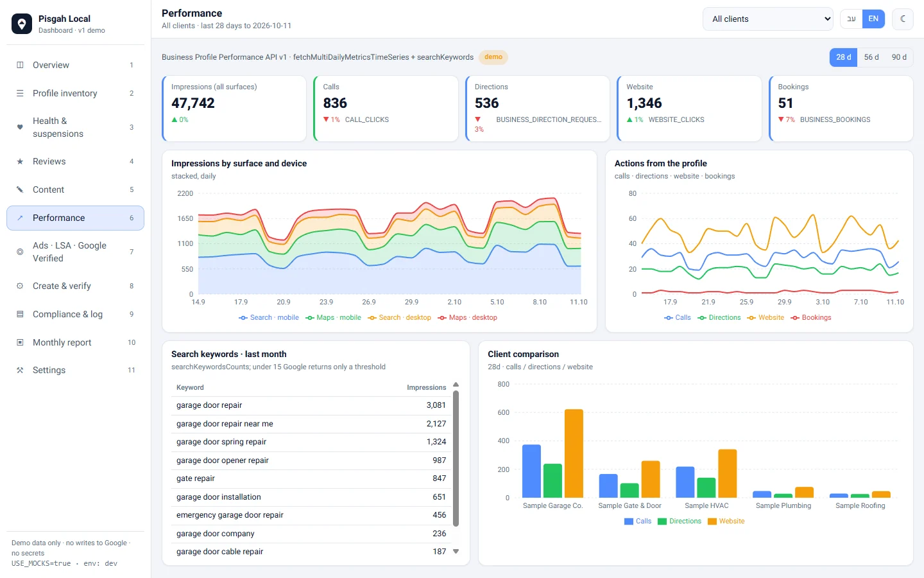Viewport: 924px width, 578px height.
Task: Click the Overview sidebar icon
Action: (20, 65)
